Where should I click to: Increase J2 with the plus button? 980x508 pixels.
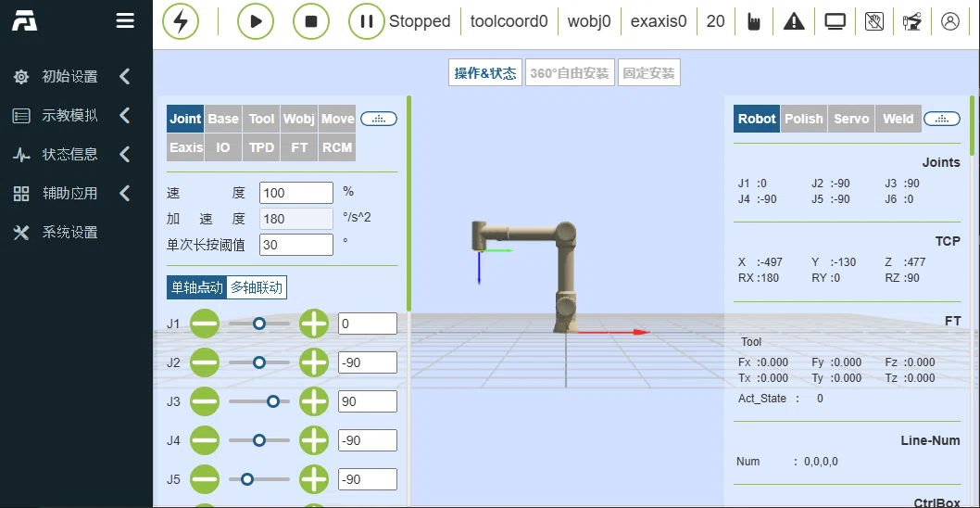pos(314,362)
